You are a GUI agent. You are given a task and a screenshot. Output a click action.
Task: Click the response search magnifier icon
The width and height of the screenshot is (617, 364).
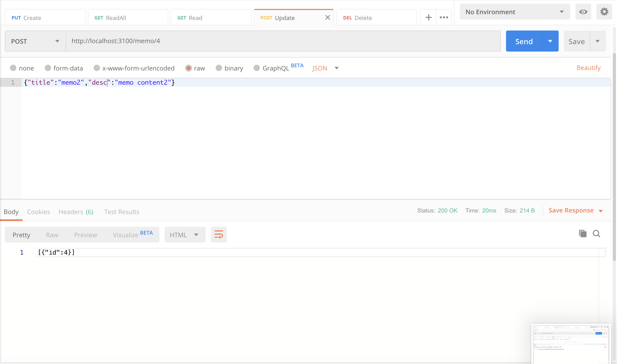click(x=596, y=234)
